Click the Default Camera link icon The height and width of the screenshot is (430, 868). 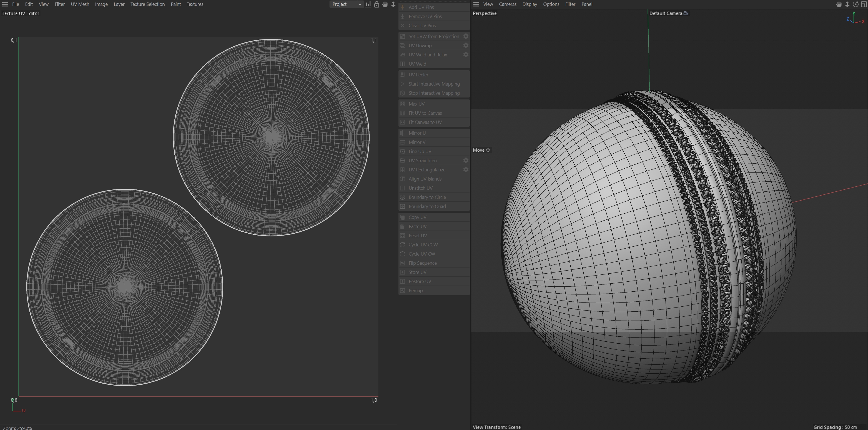click(686, 14)
